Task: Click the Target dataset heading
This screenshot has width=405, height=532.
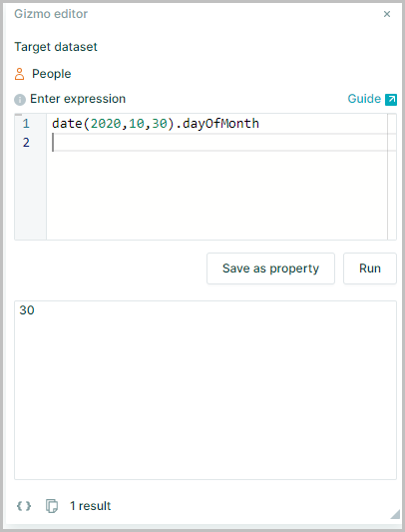Action: click(x=56, y=47)
